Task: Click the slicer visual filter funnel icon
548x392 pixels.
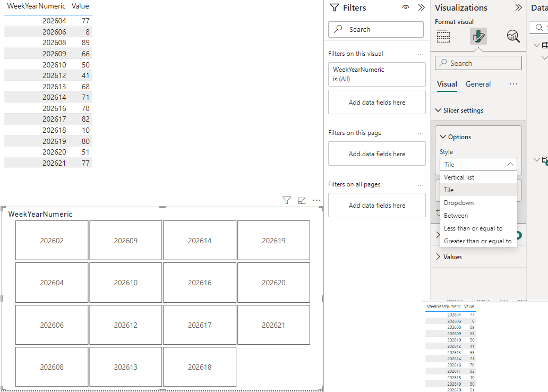Action: click(287, 200)
